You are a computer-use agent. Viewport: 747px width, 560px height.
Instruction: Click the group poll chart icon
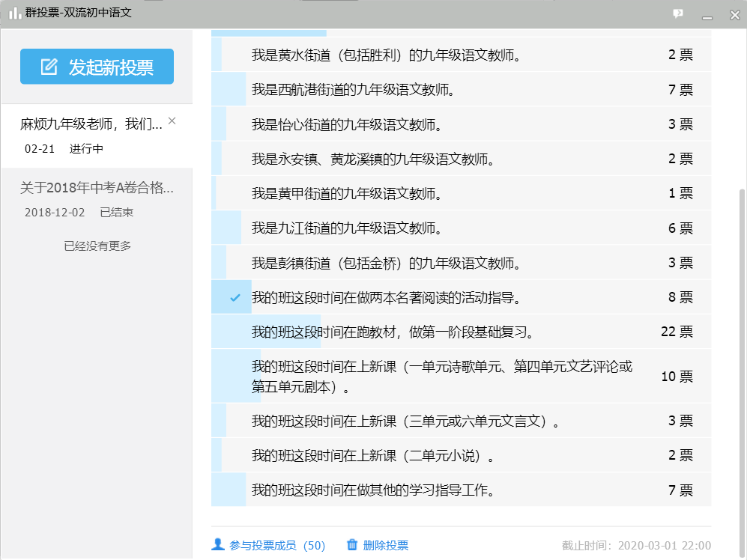click(x=14, y=13)
